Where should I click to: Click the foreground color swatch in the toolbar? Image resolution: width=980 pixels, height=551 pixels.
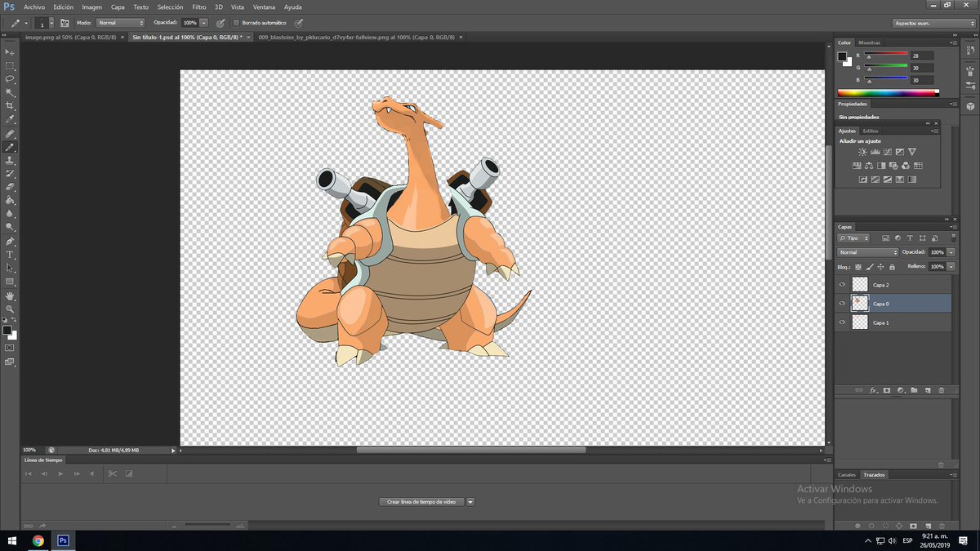click(x=7, y=330)
